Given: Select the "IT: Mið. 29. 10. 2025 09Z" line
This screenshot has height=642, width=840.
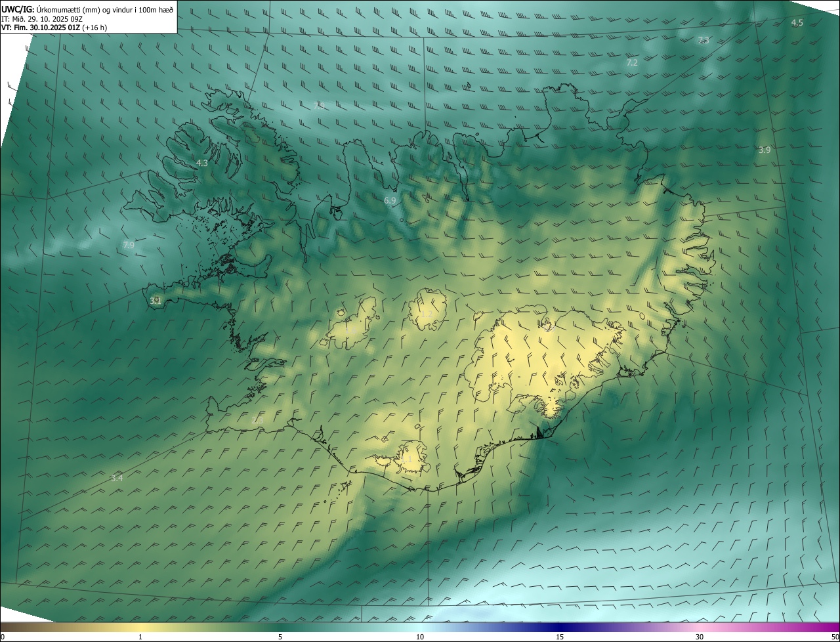Looking at the screenshot, I should (x=43, y=18).
